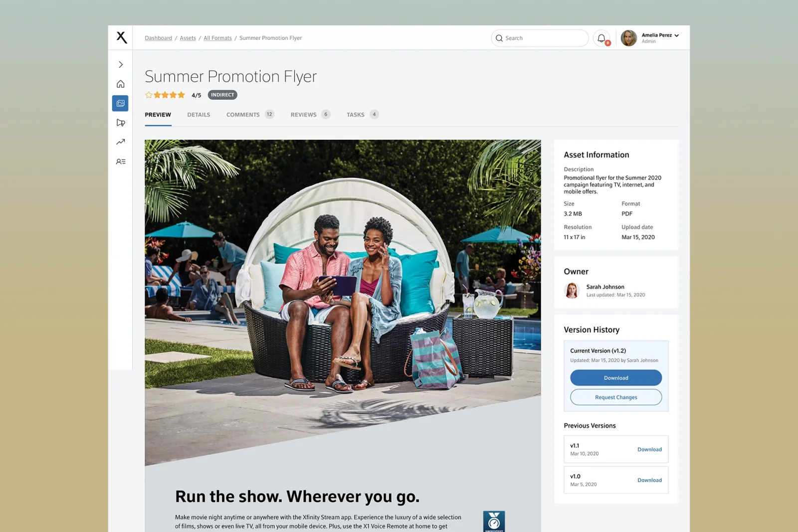Go to the All Formats breadcrumb link

click(217, 38)
